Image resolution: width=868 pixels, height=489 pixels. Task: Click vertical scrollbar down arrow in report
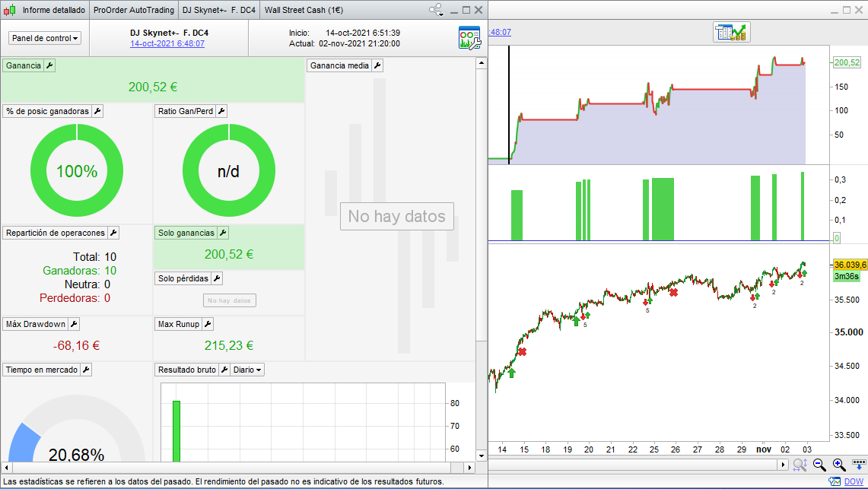(x=482, y=456)
